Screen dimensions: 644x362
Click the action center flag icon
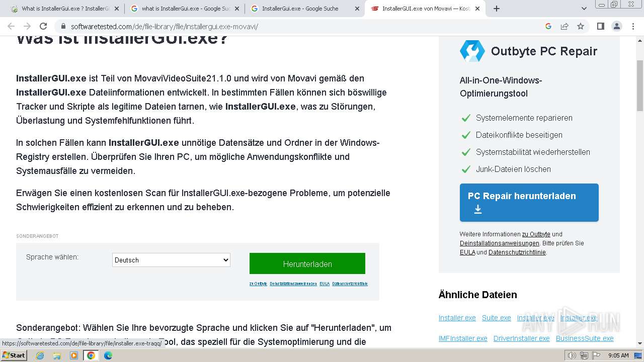point(596,355)
